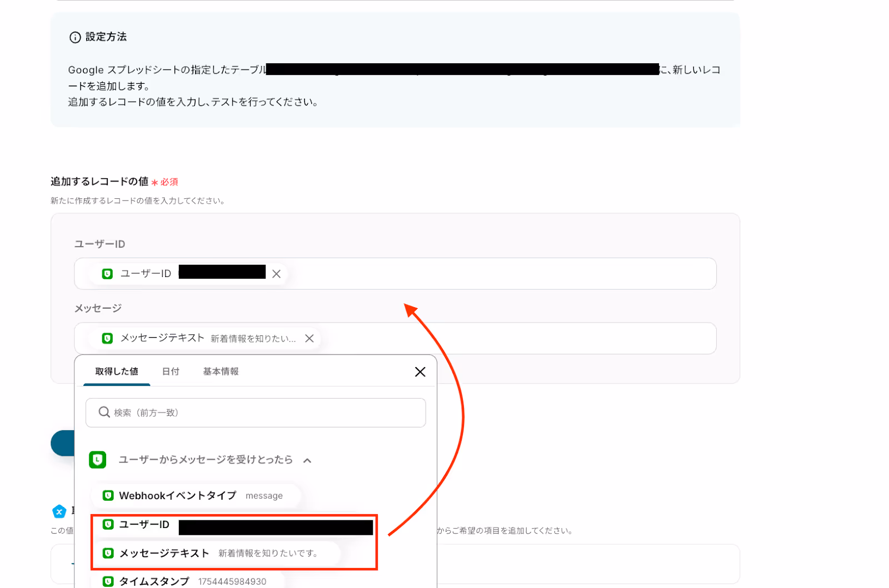
Task: Close the 取得した値 popup panel
Action: pyautogui.click(x=420, y=371)
